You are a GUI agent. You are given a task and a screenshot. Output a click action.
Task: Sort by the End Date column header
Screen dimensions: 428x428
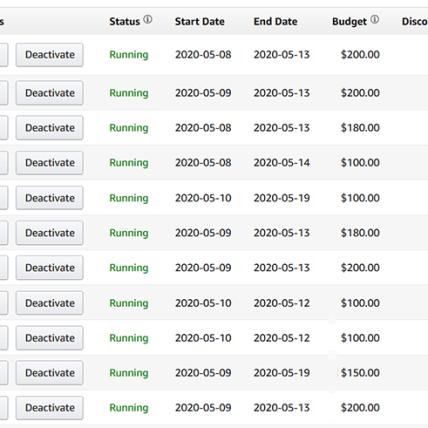pyautogui.click(x=275, y=22)
